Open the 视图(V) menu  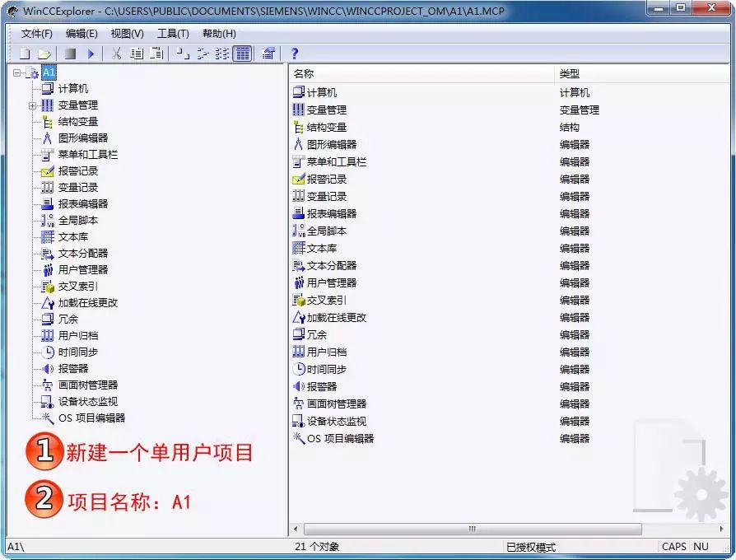[128, 33]
